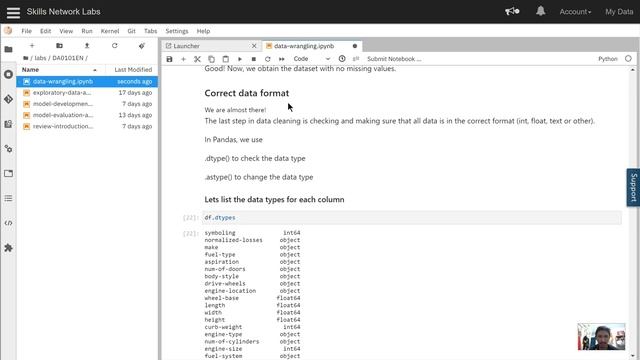The width and height of the screenshot is (640, 360).
Task: Open the notifications bell
Action: point(540,11)
